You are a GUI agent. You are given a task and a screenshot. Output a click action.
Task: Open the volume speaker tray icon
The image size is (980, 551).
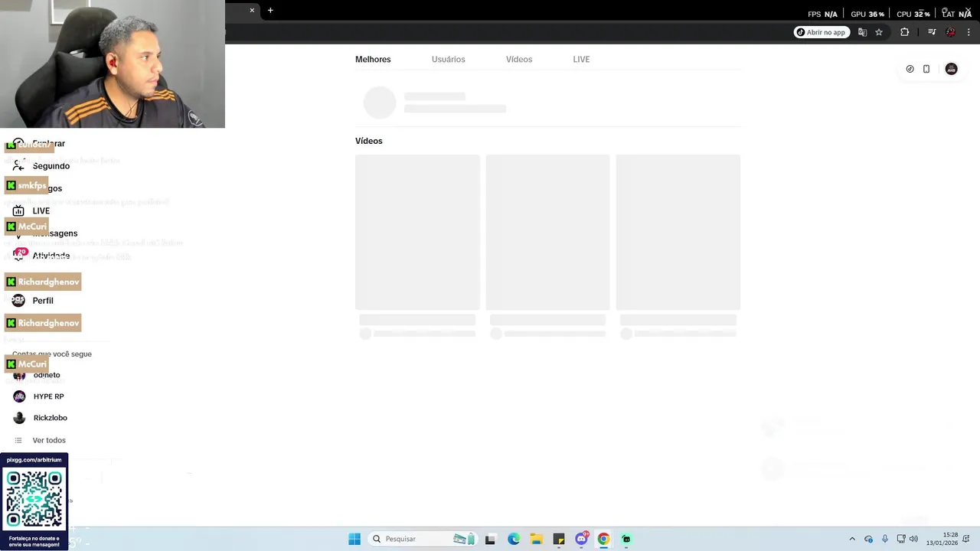(913, 539)
